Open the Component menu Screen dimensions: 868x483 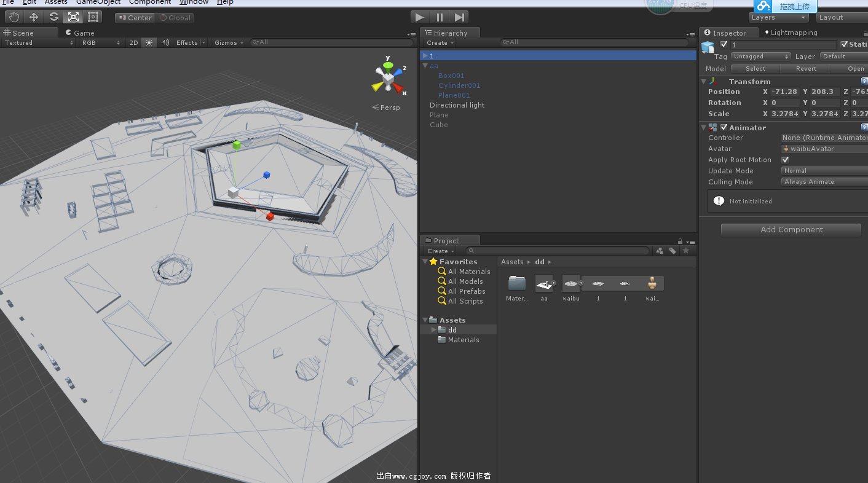(150, 2)
